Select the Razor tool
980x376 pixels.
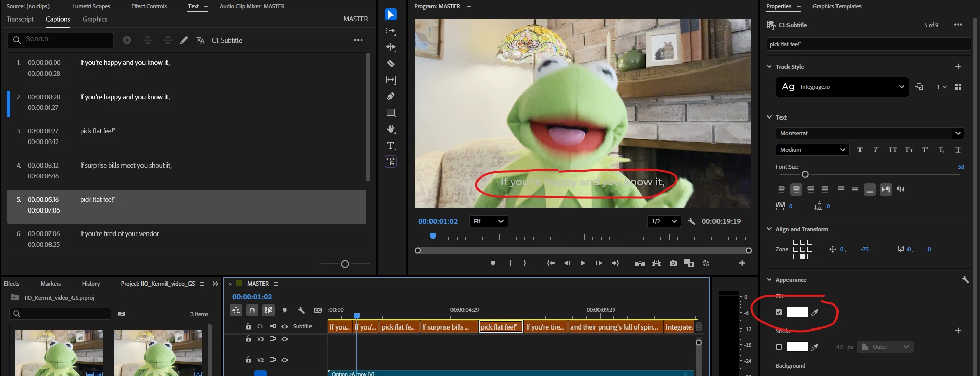click(x=391, y=63)
